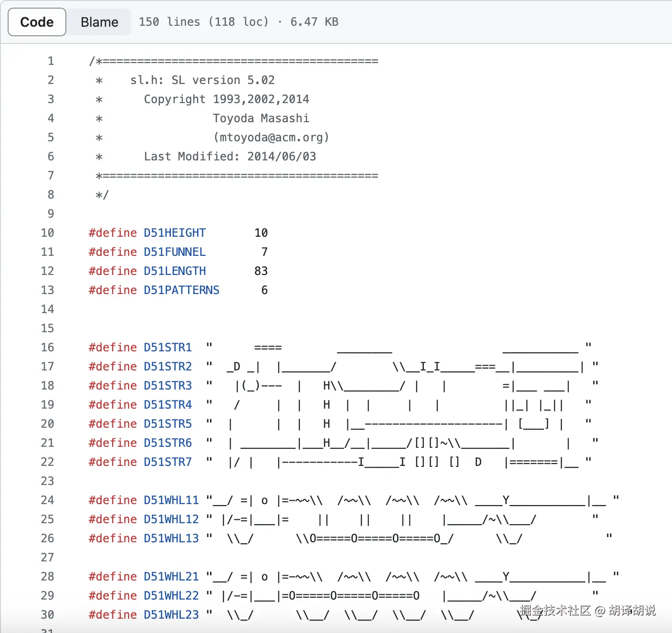Click the D51FUNNEL identifier
Screen dimensions: 672x633
tap(175, 252)
